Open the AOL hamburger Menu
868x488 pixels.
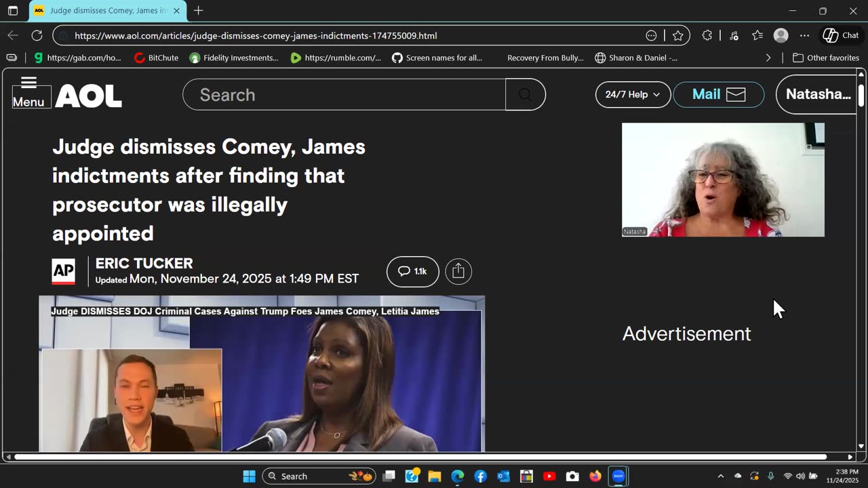pyautogui.click(x=28, y=93)
